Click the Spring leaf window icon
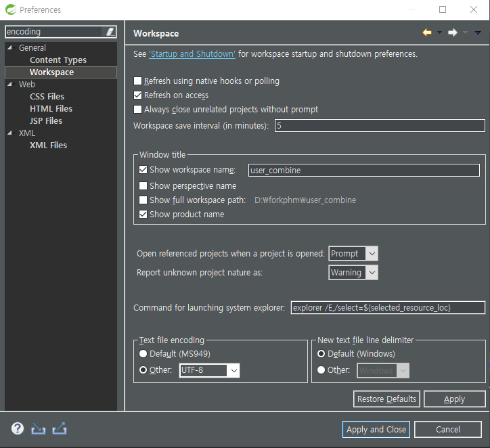 (11, 9)
